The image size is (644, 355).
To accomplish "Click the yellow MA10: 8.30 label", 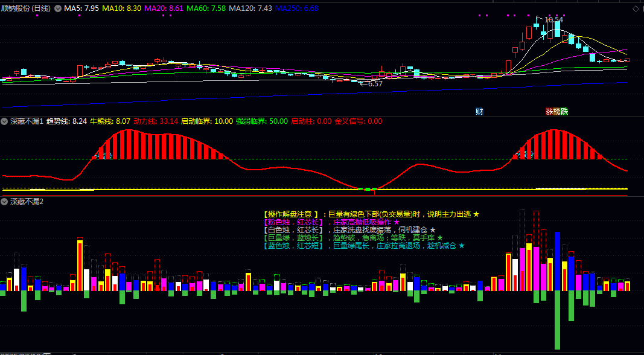I will (122, 8).
